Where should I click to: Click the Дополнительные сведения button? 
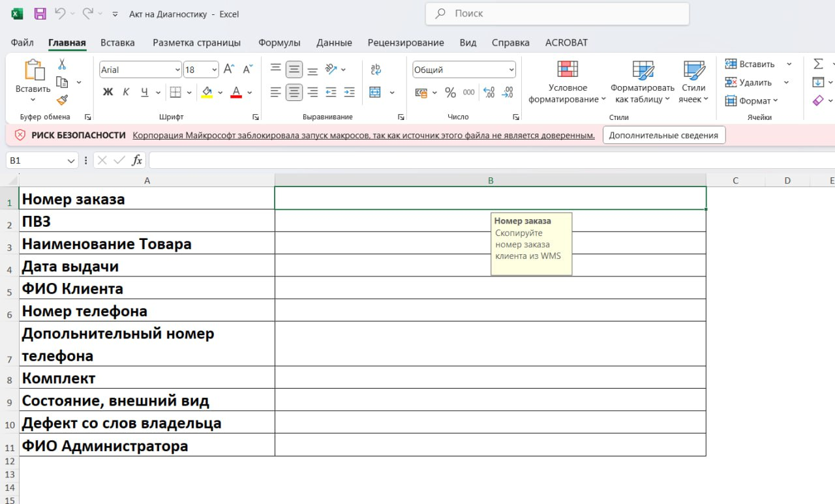[x=663, y=135]
